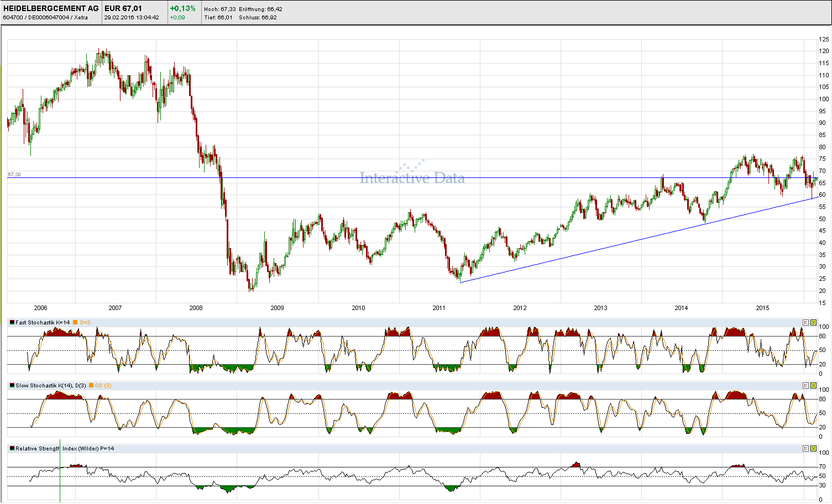Open settings icon for Fast Stochastik panel
The height and width of the screenshot is (504, 832).
[805, 322]
